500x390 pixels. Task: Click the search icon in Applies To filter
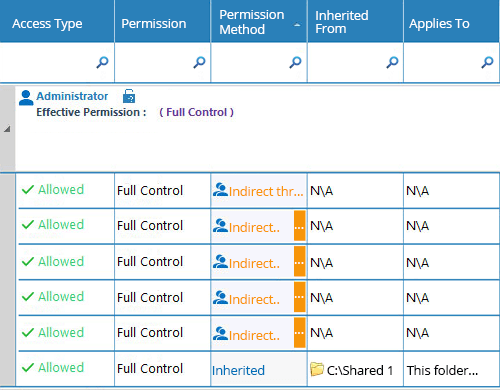(x=487, y=62)
